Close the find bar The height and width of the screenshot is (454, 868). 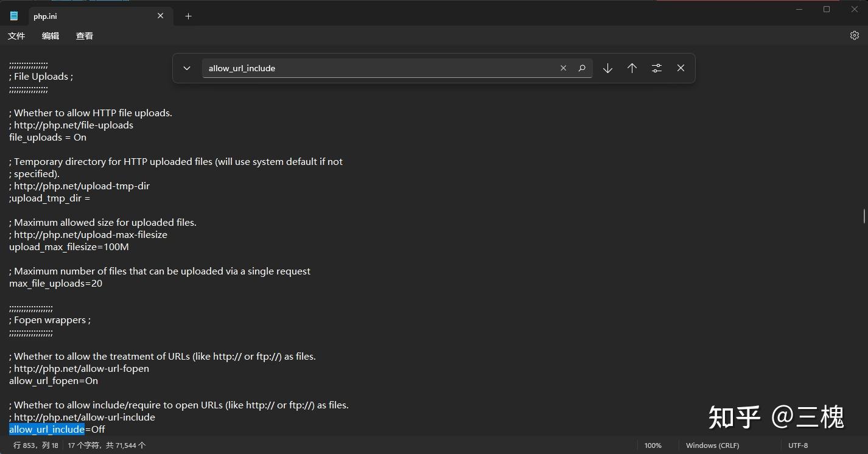(681, 68)
